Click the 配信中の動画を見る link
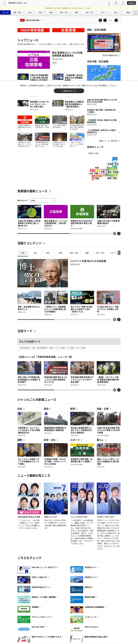The image size is (138, 644). pyautogui.click(x=111, y=55)
